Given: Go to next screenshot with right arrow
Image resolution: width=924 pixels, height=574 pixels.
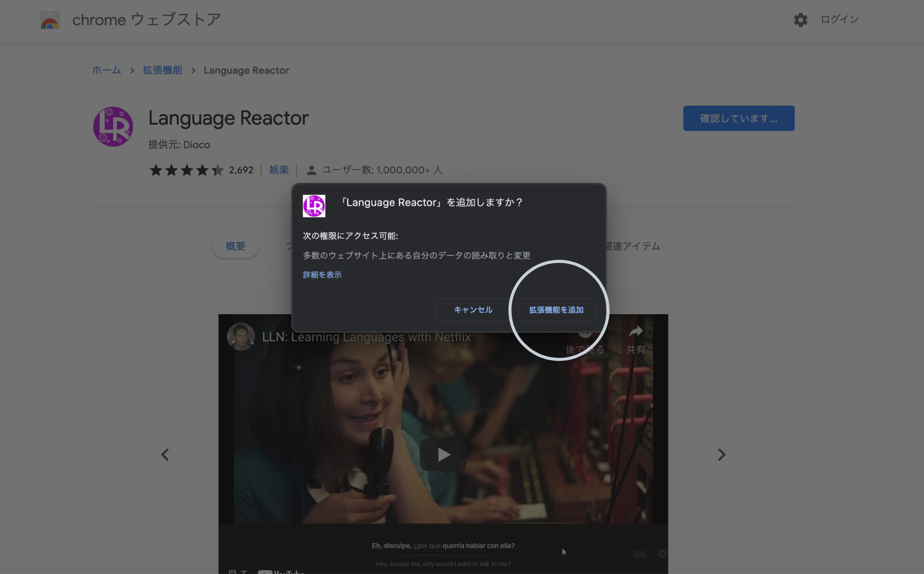Looking at the screenshot, I should pos(721,455).
